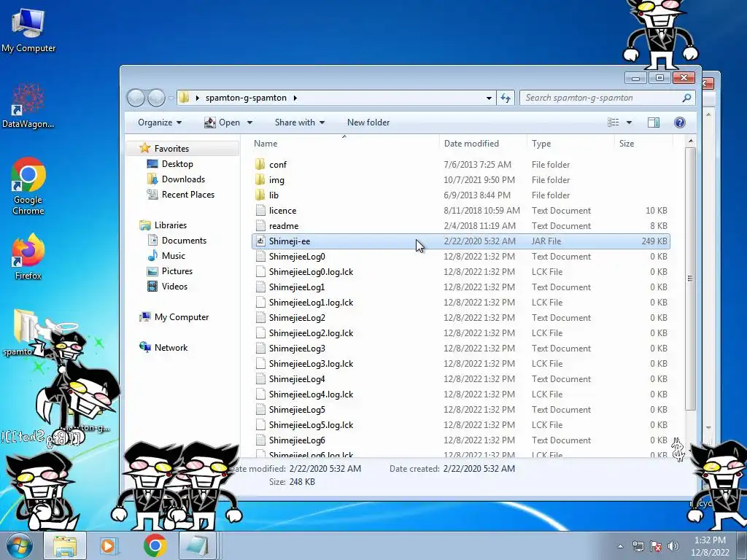This screenshot has height=560, width=747.
Task: Click the taskbar clock
Action: point(710,546)
